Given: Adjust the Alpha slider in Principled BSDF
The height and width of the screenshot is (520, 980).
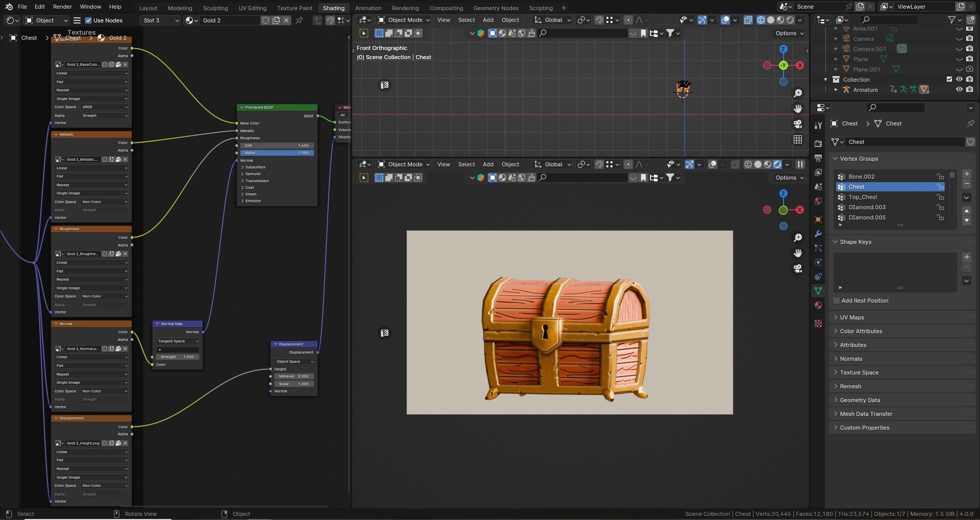Looking at the screenshot, I should click(x=277, y=153).
